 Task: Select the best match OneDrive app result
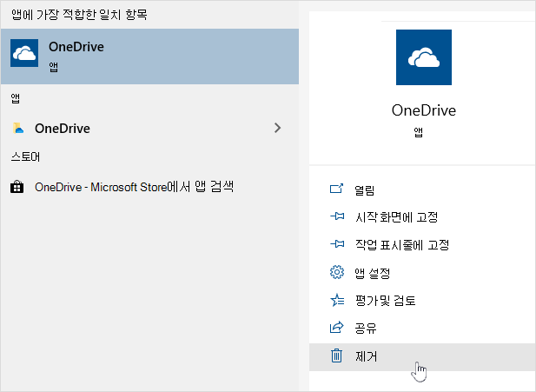(149, 56)
